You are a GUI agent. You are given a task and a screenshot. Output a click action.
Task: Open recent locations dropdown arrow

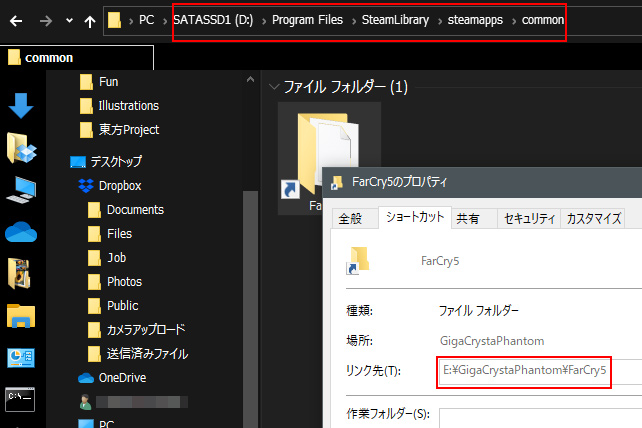point(69,20)
